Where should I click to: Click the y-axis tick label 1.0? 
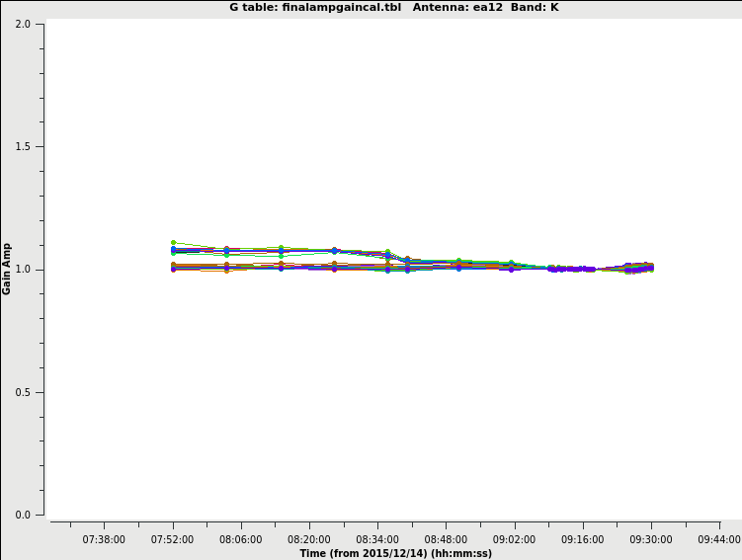[23, 269]
